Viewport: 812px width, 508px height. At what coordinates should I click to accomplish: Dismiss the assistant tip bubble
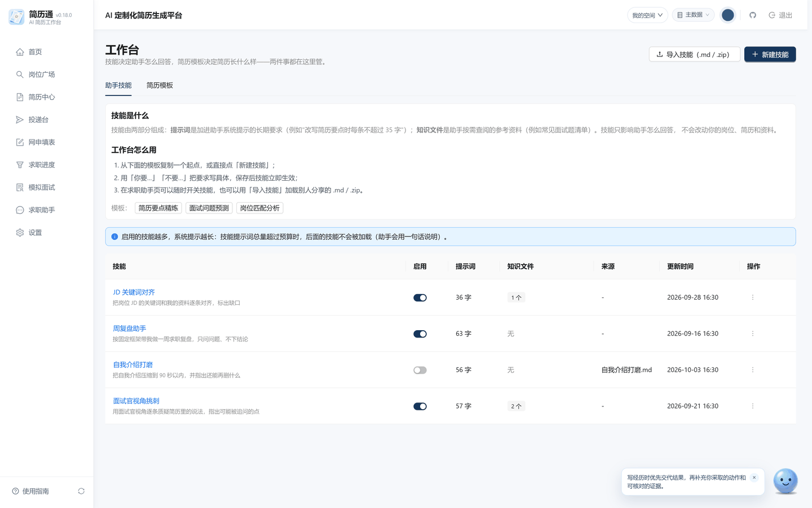pos(754,478)
